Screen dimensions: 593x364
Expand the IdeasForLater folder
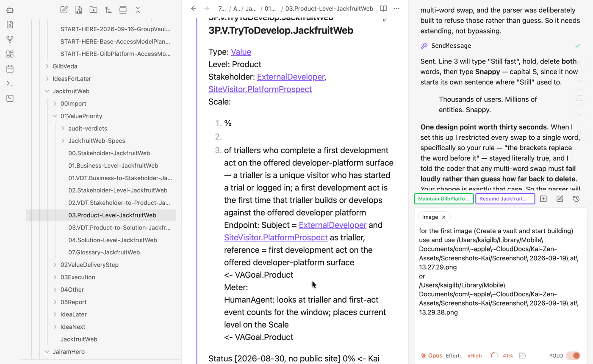(x=47, y=79)
